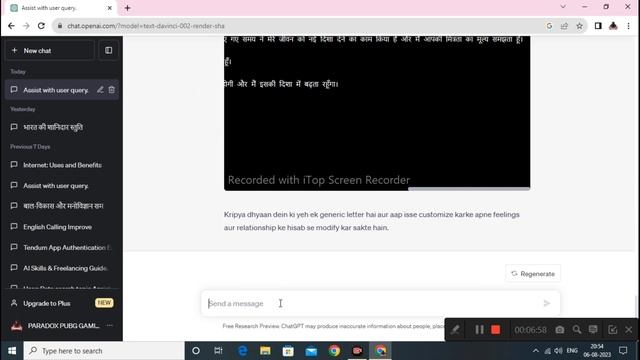Launch Microsoft Edge from taskbar
Viewport: 640px width, 360px height.
242,351
